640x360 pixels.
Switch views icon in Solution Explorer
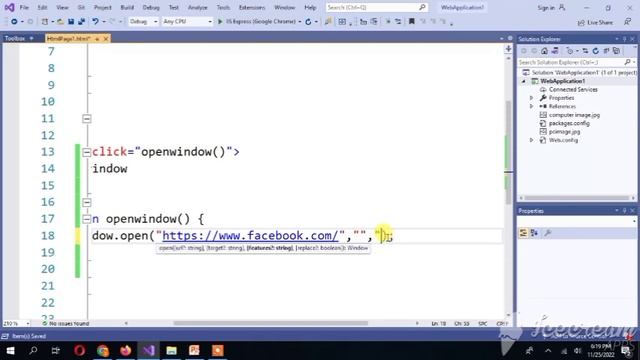click(x=555, y=51)
